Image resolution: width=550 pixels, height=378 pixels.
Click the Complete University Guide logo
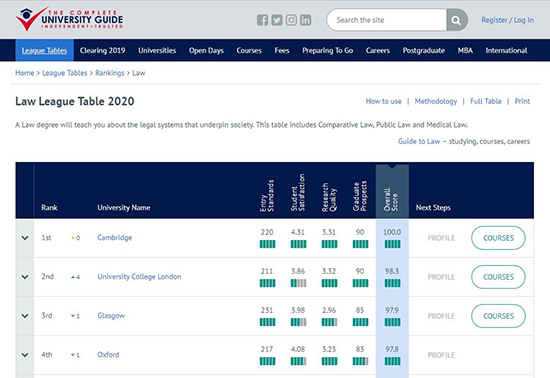[x=69, y=19]
